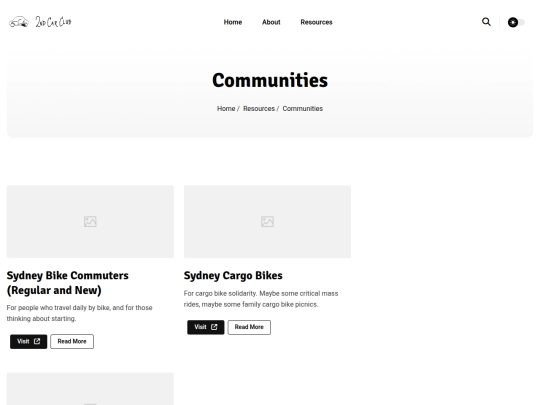This screenshot has width=540, height=405.
Task: Open the search icon in header
Action: click(486, 22)
